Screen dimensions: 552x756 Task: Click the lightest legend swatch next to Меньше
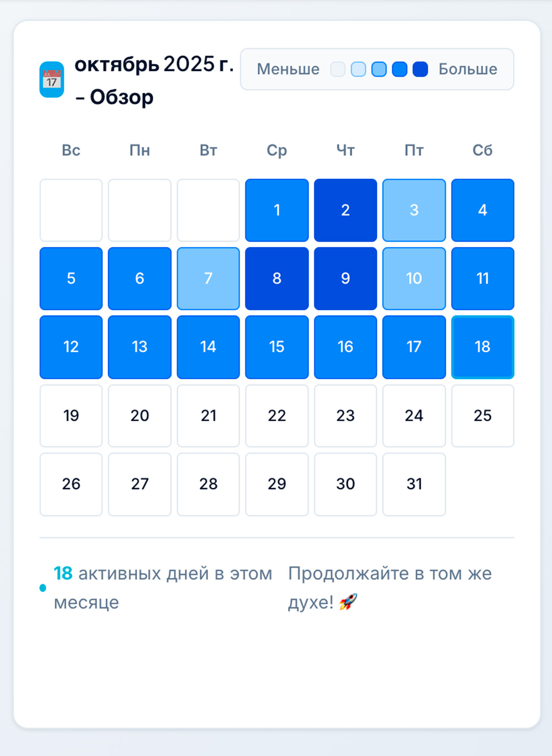338,70
